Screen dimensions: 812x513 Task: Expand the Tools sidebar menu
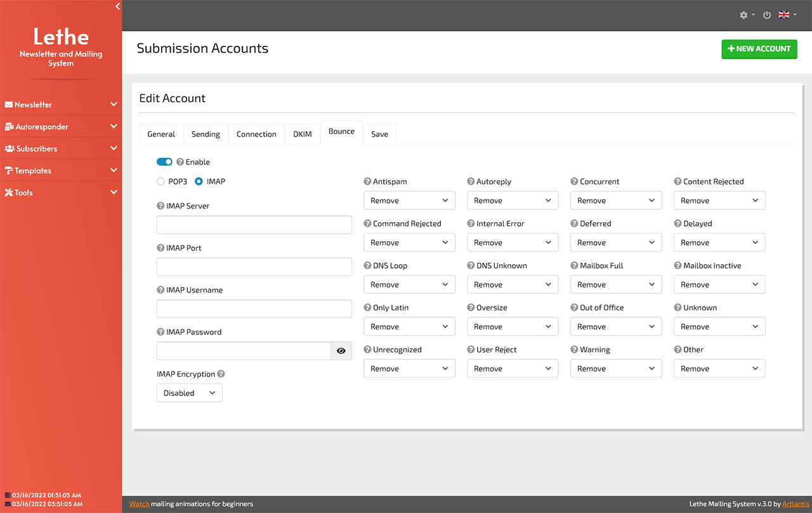[61, 192]
